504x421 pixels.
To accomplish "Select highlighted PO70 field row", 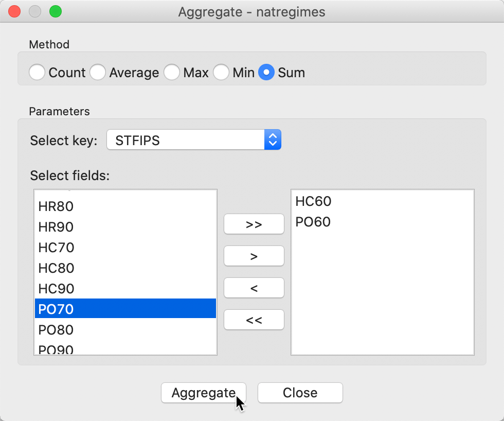I will 125,309.
